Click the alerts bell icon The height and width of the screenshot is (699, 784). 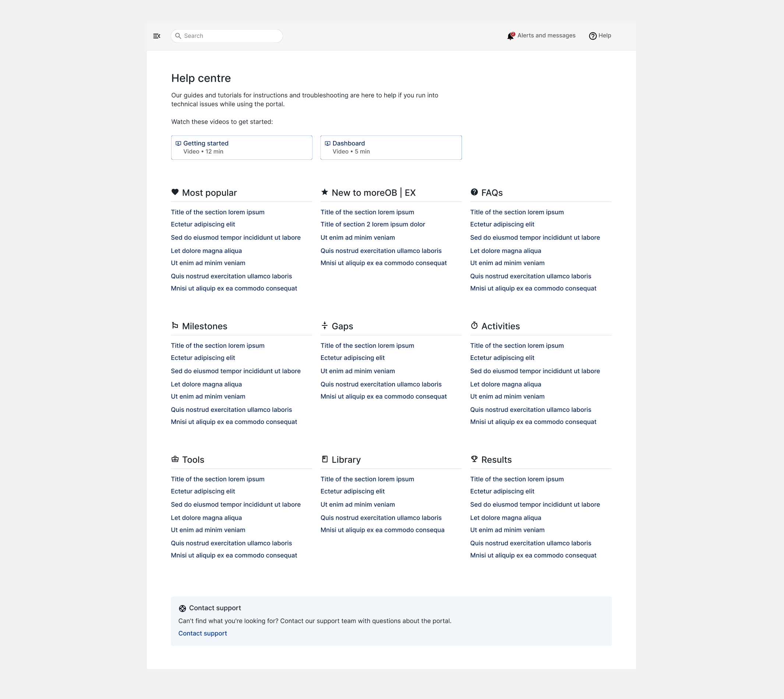[x=511, y=36]
